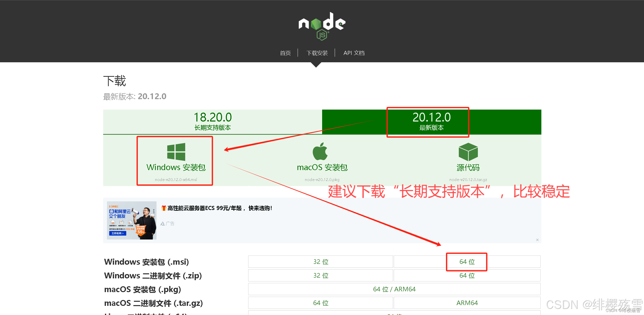644x315 pixels.
Task: Click the small ad info icon beside 广告
Action: coord(163,223)
